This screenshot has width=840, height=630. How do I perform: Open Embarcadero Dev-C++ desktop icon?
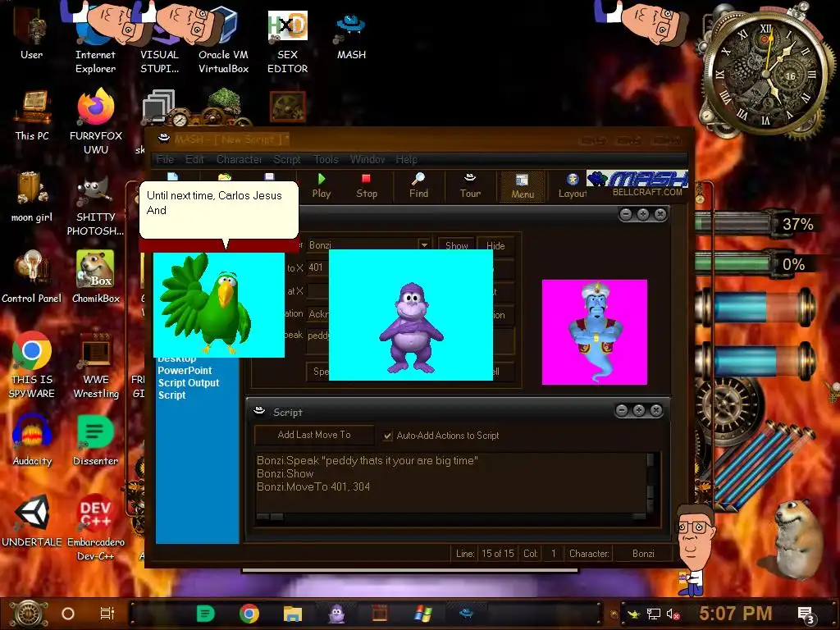[95, 527]
